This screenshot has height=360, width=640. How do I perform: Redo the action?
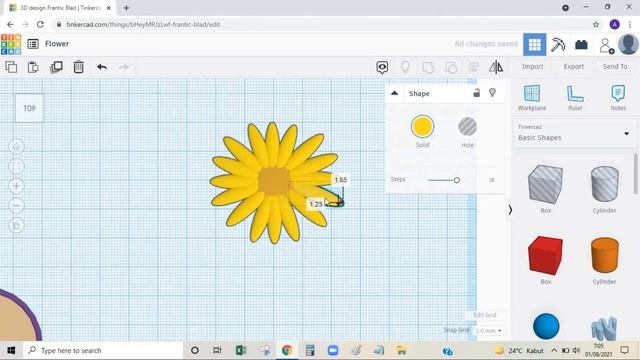point(124,67)
